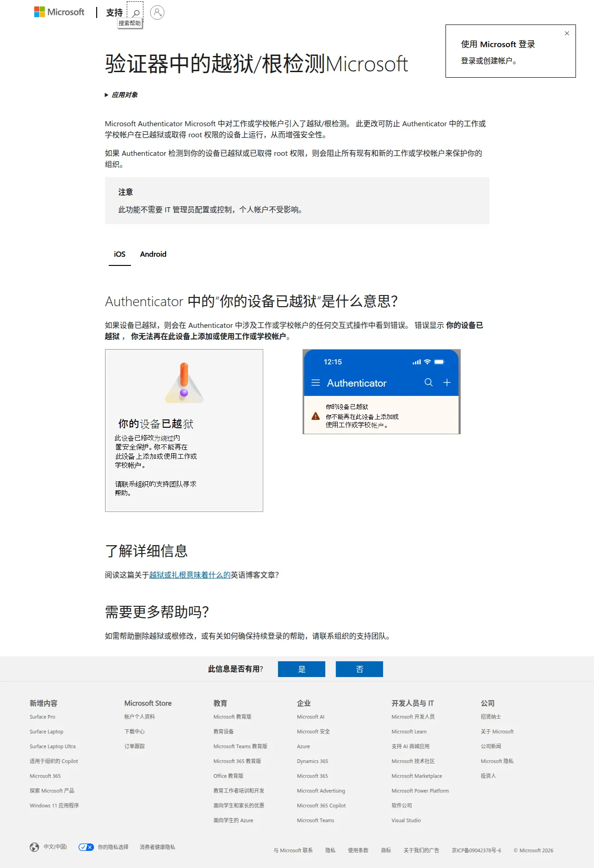Open 关于 Microsoft footer link

click(497, 732)
